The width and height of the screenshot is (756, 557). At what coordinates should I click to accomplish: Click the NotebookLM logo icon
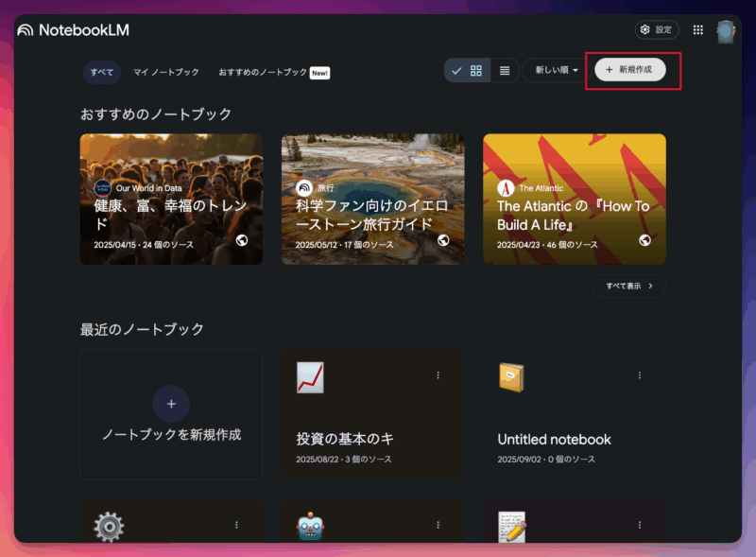[x=26, y=30]
